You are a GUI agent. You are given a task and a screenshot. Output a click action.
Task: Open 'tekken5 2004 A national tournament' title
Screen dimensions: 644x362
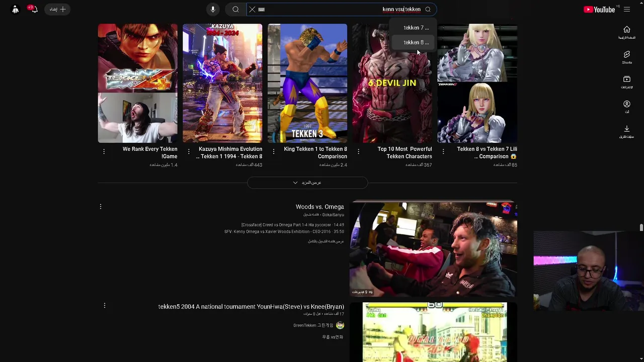251,307
